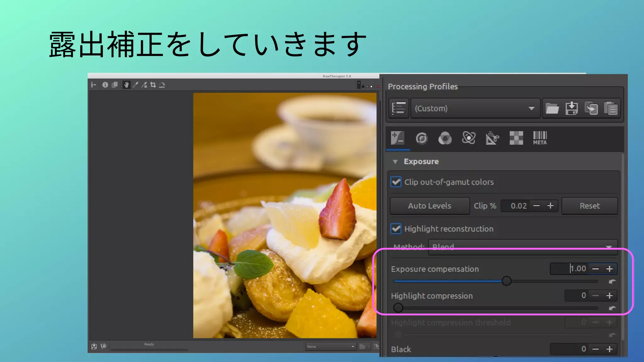Click the right panel vertical scrollbar
Viewport: 644px width, 362px height.
pyautogui.click(x=623, y=247)
